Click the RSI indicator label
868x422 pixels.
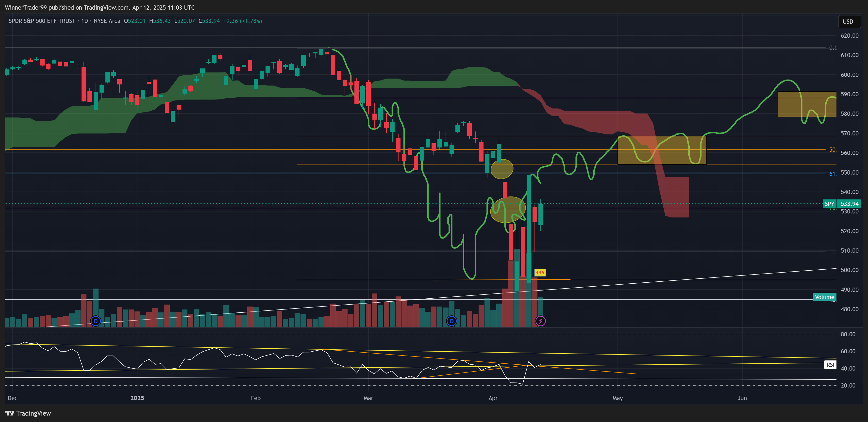tap(830, 365)
